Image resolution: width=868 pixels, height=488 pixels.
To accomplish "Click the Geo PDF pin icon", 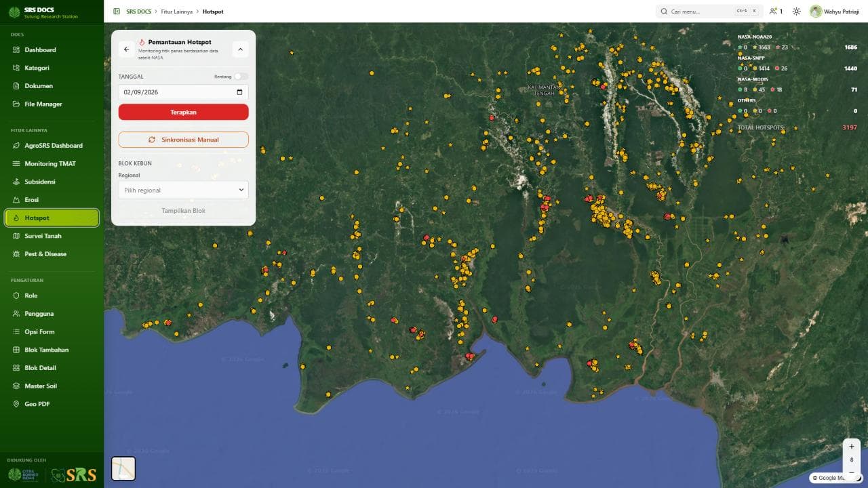I will tap(17, 404).
